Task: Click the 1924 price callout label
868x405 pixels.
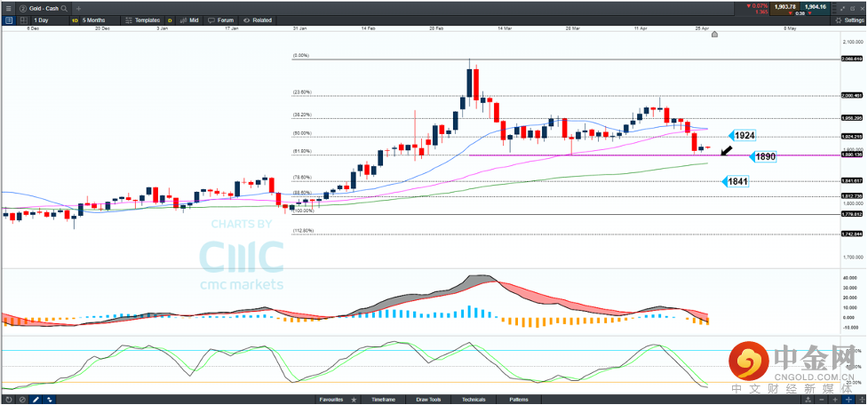Action: click(741, 135)
